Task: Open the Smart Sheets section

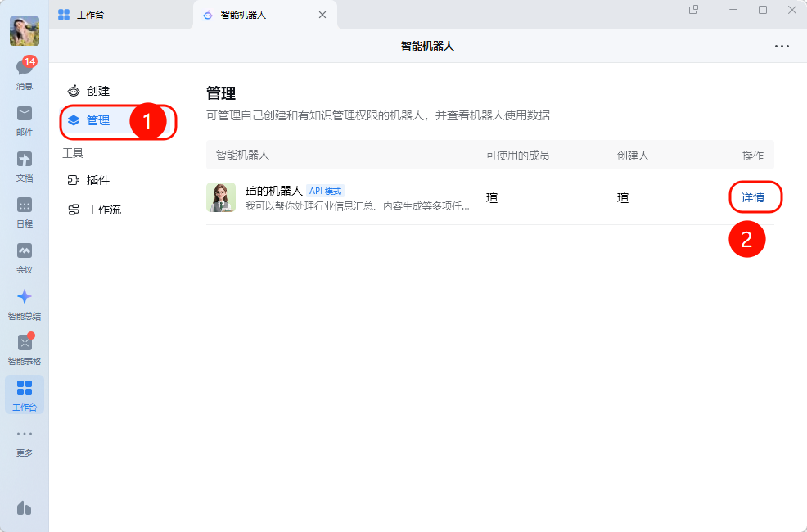Action: point(25,349)
